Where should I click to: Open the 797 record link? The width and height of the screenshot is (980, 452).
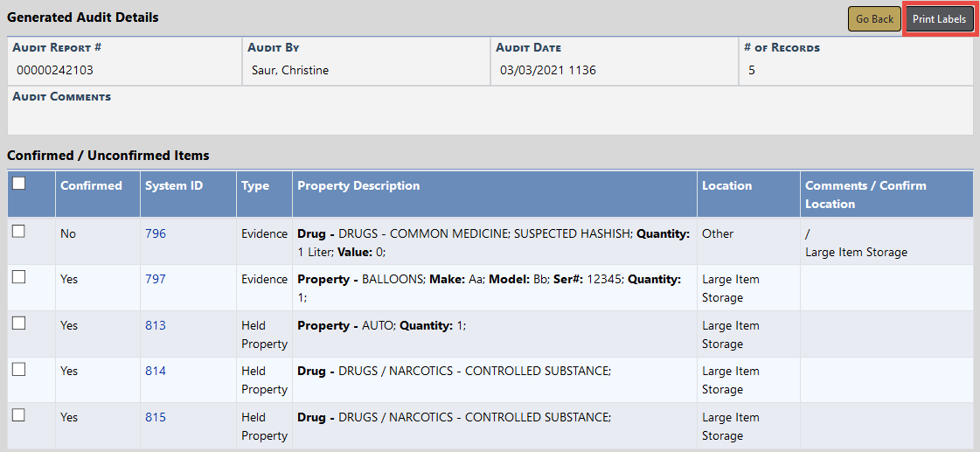(156, 279)
